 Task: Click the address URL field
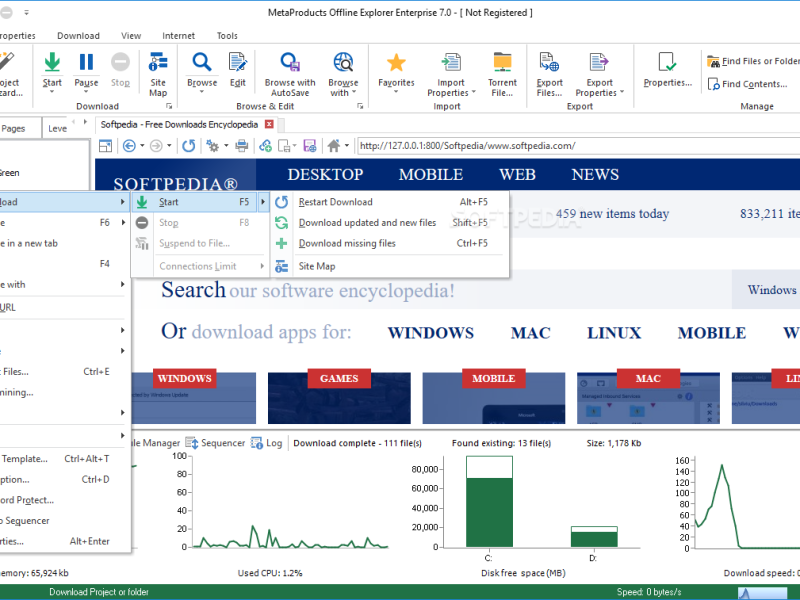[577, 146]
